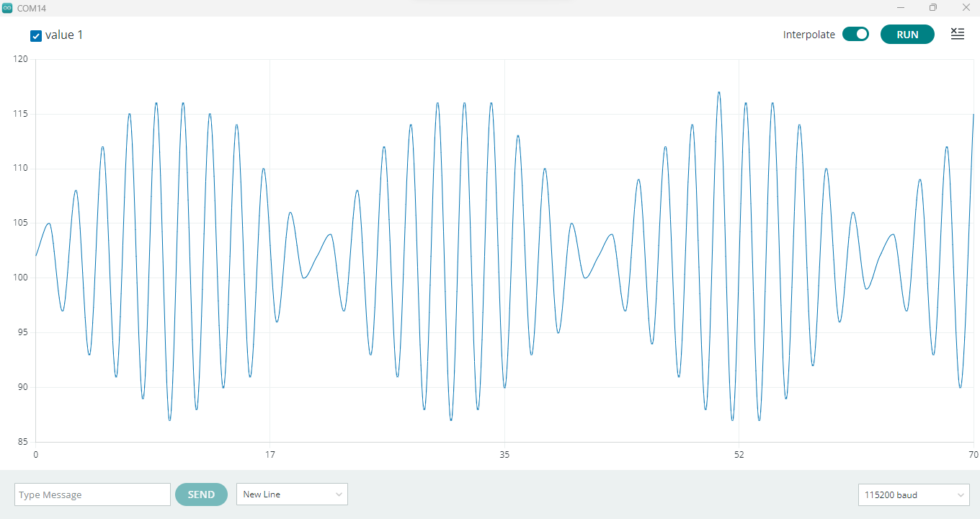Open the 115200 baud rate dropdown
Viewport: 980px width, 519px height.
click(914, 495)
